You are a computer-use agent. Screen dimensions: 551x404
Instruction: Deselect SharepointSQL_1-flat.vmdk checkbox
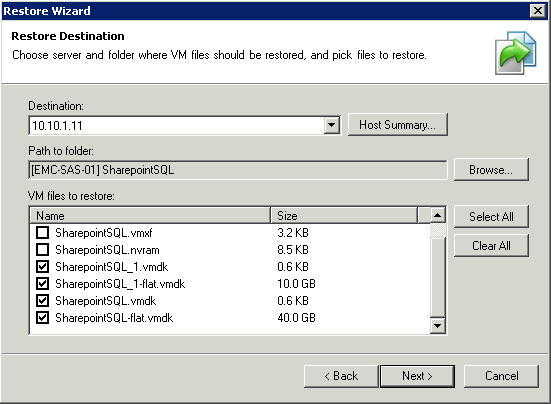click(43, 284)
